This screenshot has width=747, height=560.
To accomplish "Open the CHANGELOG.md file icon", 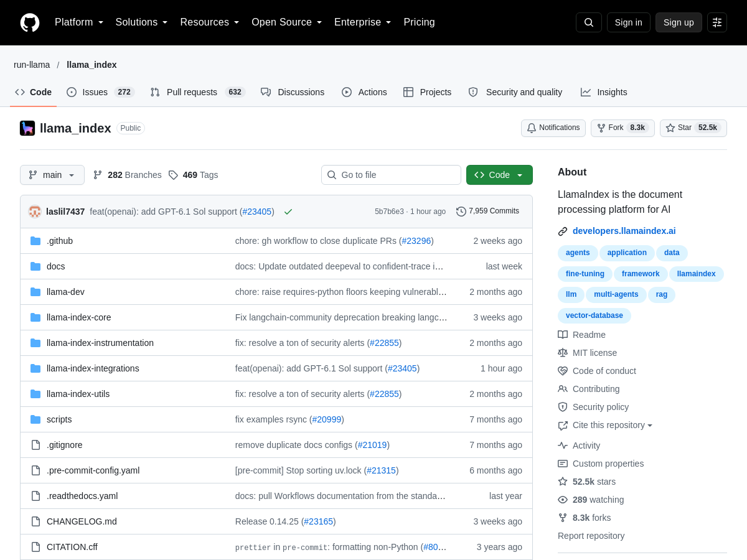I will coord(35,521).
